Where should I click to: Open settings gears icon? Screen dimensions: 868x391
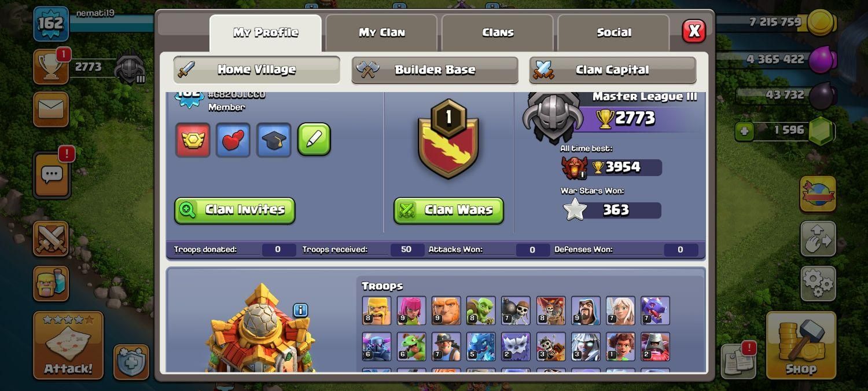click(x=818, y=284)
